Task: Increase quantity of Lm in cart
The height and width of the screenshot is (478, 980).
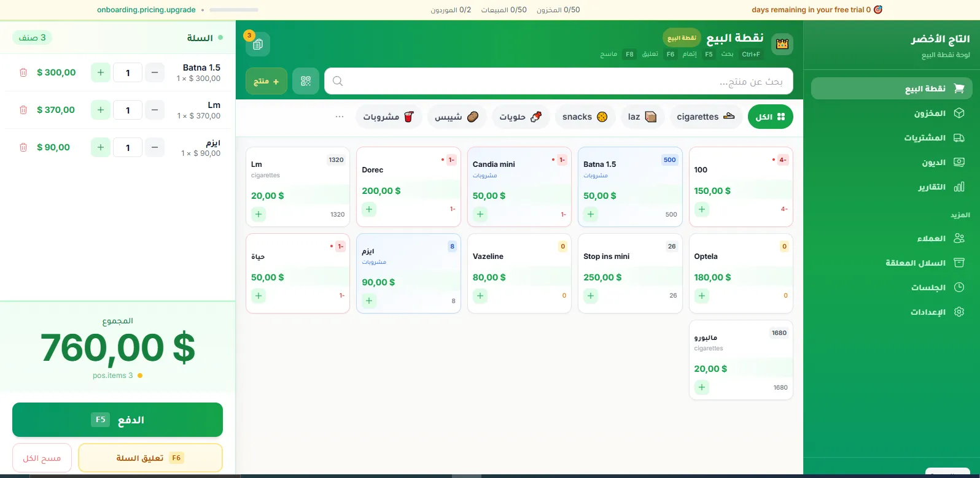Action: click(x=101, y=110)
